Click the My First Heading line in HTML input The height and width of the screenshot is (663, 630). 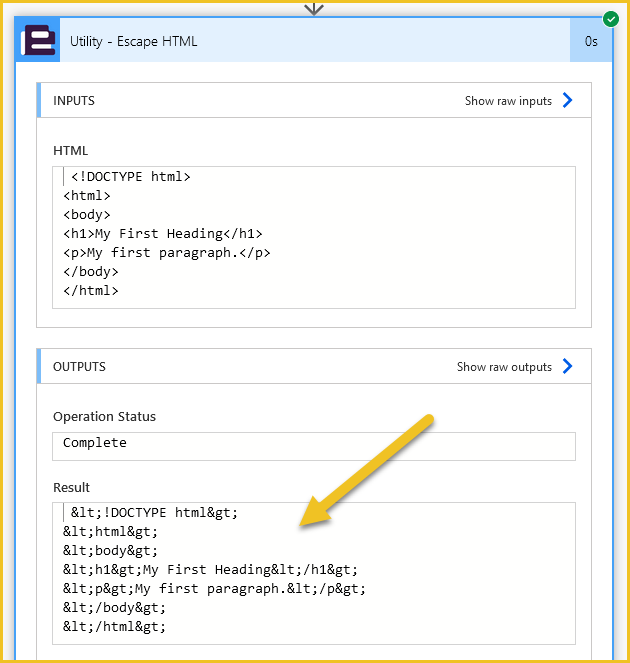pyautogui.click(x=163, y=233)
